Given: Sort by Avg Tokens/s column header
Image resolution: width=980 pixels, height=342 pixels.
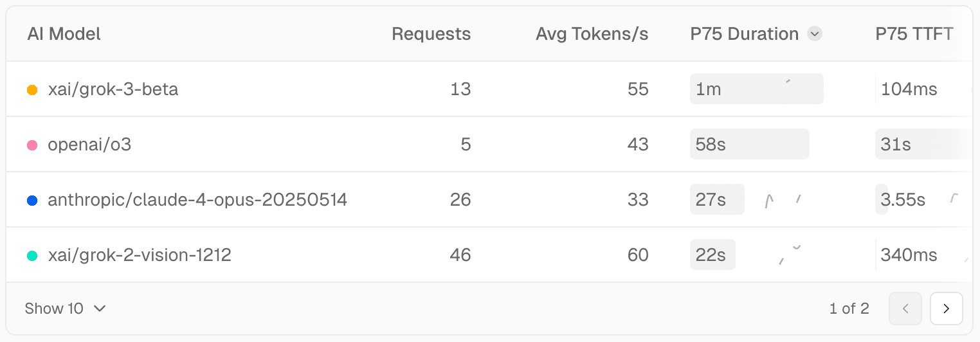Looking at the screenshot, I should tap(592, 34).
